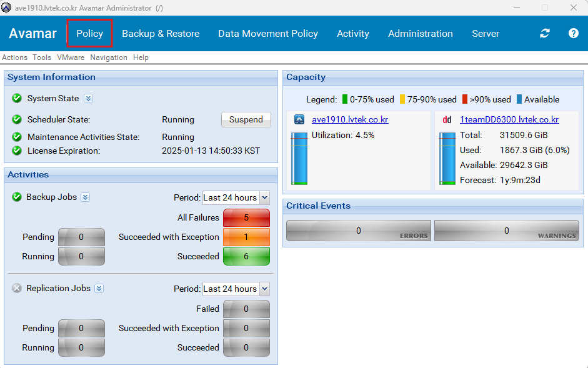This screenshot has width=588, height=368.
Task: Open the Help menu
Action: click(141, 57)
